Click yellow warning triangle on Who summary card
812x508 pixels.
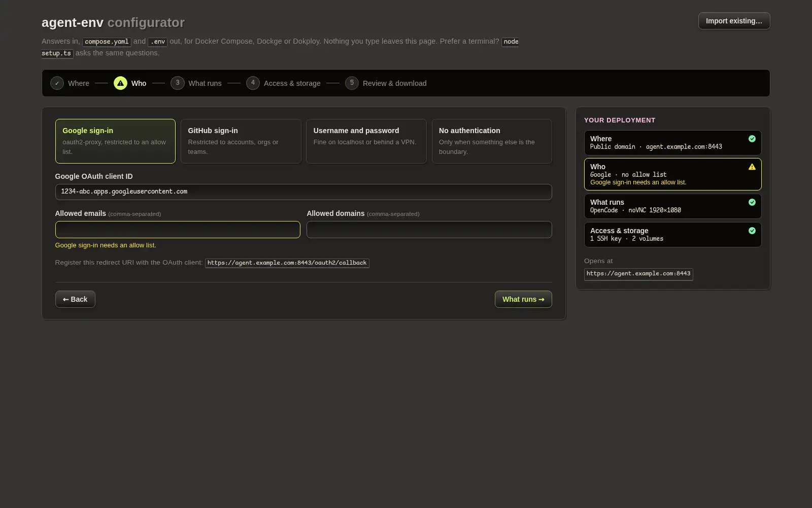pyautogui.click(x=752, y=167)
